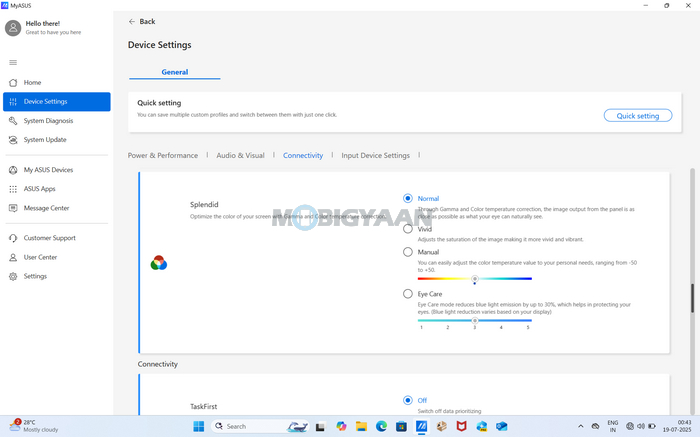Click the Splendid color circles icon
The height and width of the screenshot is (437, 700).
pyautogui.click(x=158, y=263)
